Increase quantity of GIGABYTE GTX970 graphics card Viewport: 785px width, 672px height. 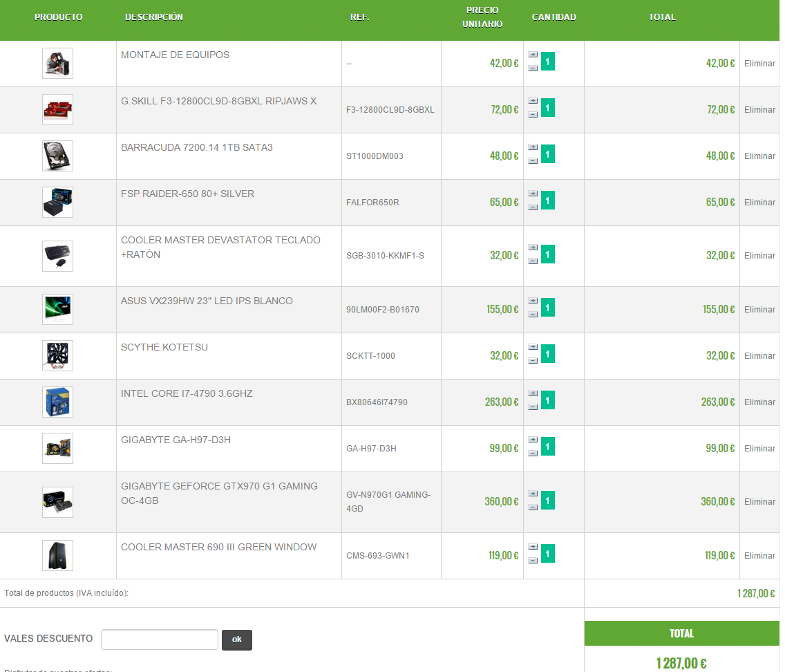[x=533, y=494]
